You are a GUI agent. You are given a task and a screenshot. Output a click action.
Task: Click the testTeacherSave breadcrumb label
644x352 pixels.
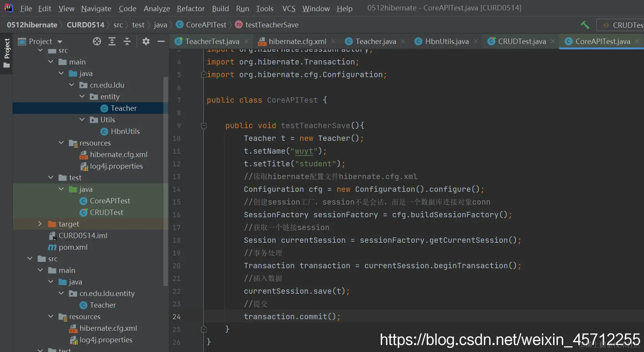point(272,25)
